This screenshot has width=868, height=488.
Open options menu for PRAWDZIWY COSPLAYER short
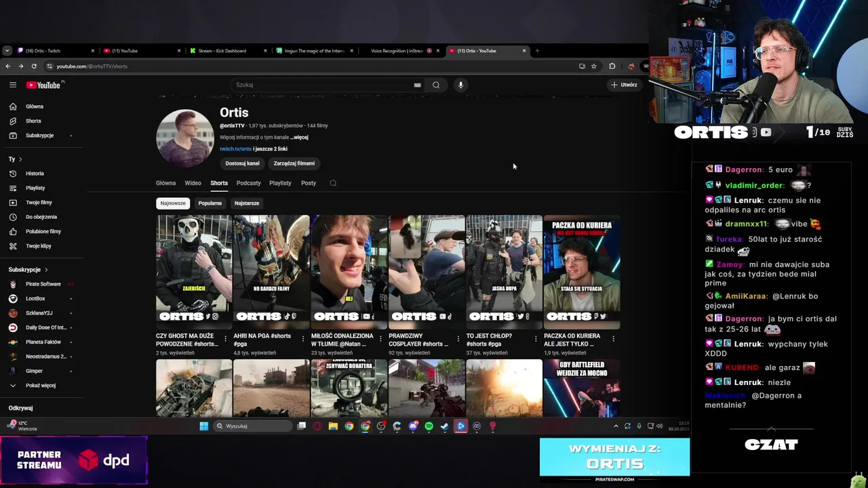[x=458, y=339]
